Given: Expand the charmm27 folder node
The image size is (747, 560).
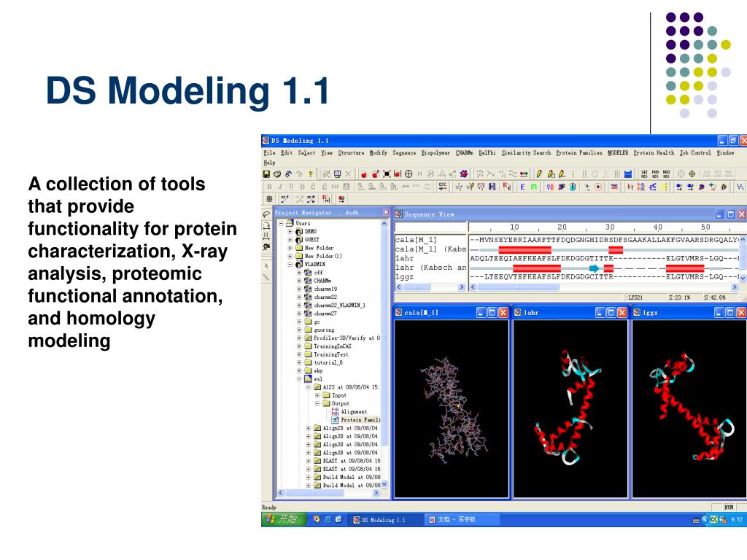Looking at the screenshot, I should tap(298, 314).
